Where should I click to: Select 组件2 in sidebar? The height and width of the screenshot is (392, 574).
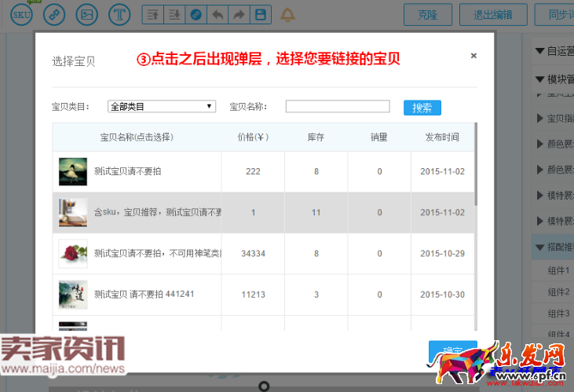(558, 292)
